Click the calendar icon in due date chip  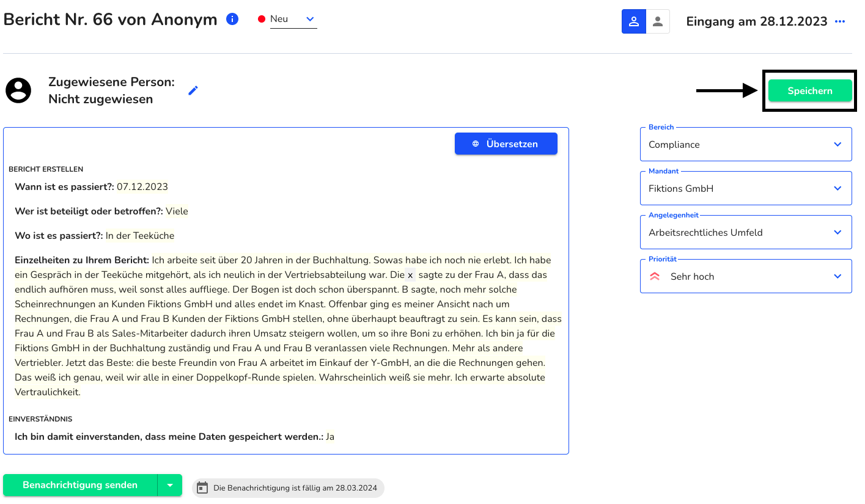point(203,488)
